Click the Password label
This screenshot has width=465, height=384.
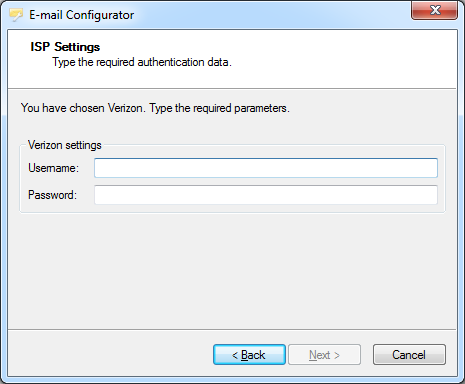coord(52,195)
